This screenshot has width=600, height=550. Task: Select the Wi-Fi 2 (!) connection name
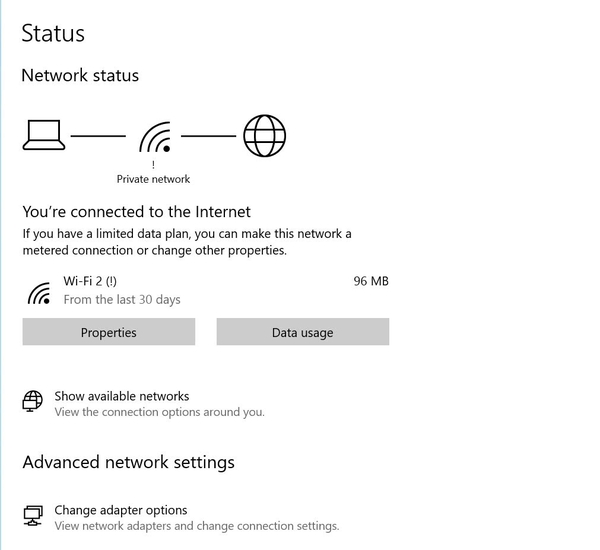click(90, 281)
